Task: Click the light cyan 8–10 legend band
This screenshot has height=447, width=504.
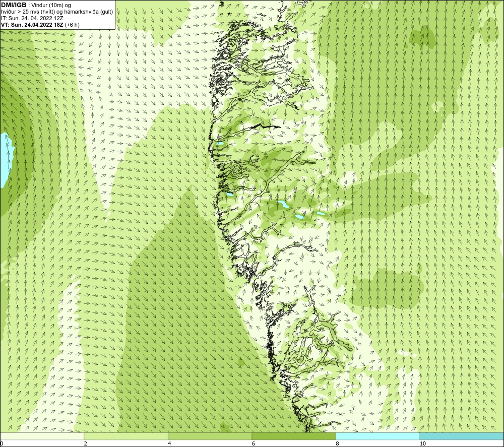Action: click(x=377, y=436)
